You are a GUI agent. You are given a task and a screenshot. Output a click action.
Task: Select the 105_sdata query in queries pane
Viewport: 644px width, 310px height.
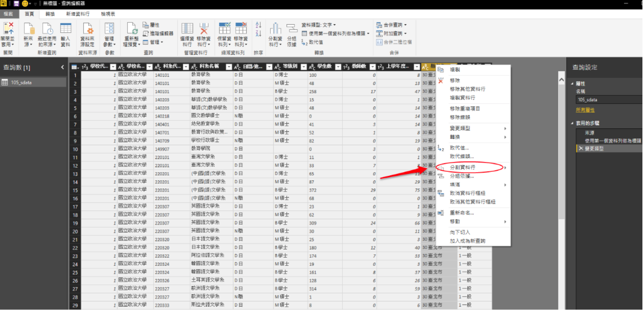[x=33, y=82]
